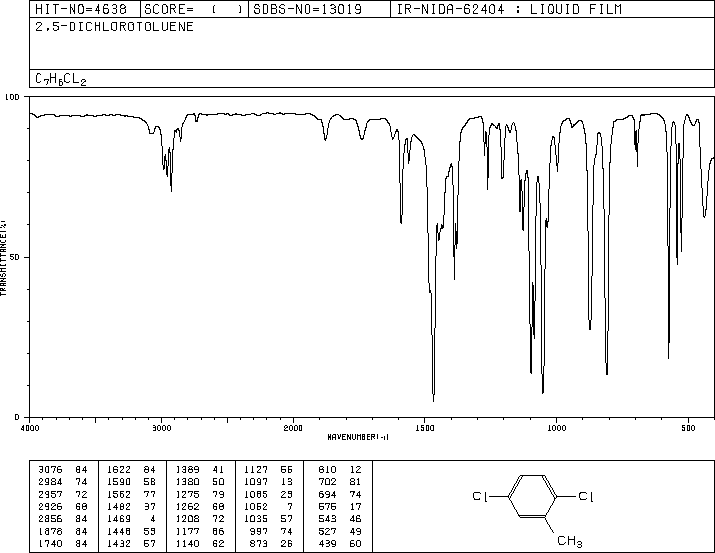Select the peak table entry 2926

(50, 506)
